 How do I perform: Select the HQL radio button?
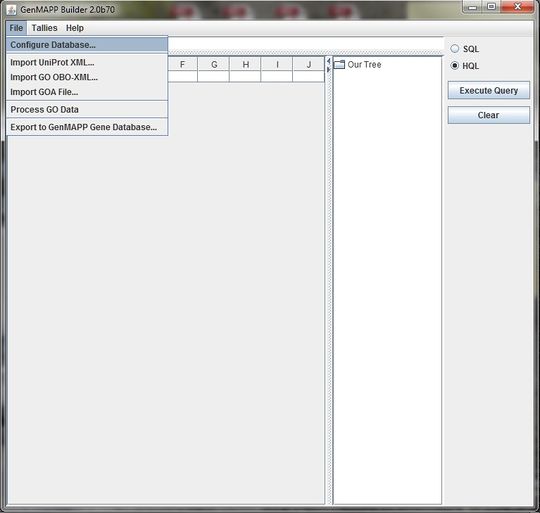455,65
